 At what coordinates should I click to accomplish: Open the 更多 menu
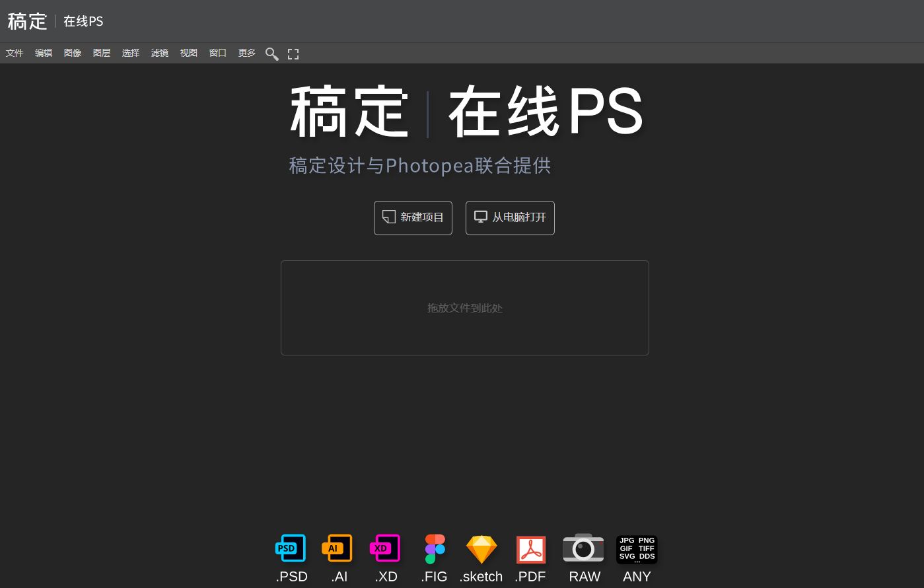[x=247, y=53]
